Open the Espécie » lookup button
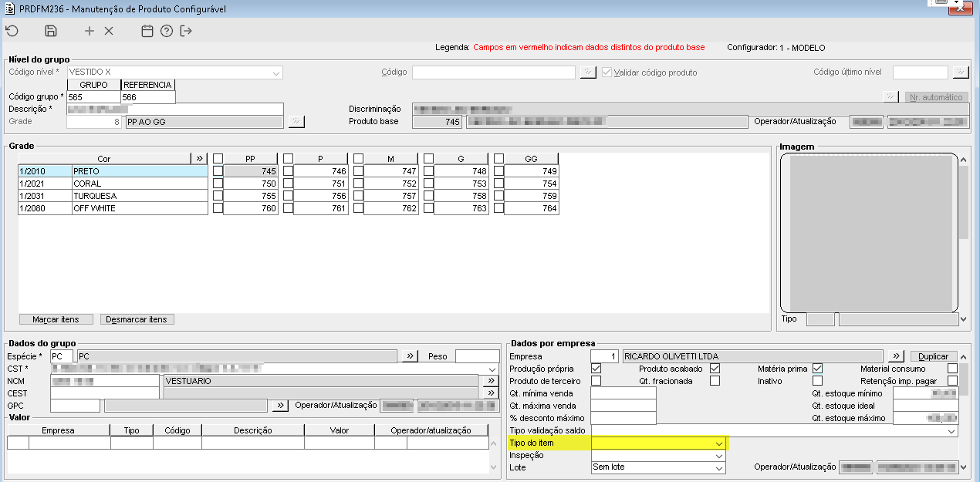The width and height of the screenshot is (980, 482). tap(411, 356)
